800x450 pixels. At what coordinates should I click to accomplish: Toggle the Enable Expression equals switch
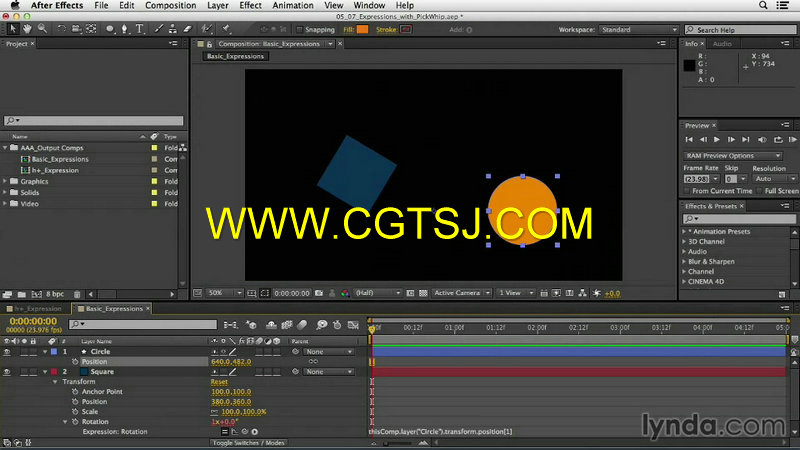224,432
